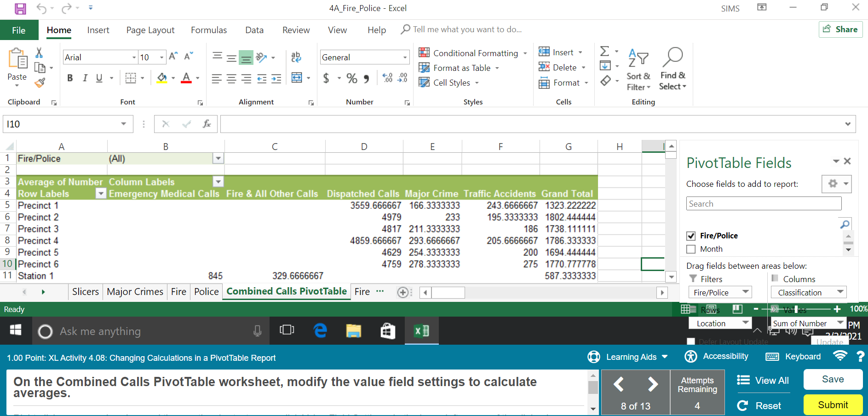Switch to the Formulas ribbon tab
The image size is (868, 416).
pyautogui.click(x=208, y=29)
